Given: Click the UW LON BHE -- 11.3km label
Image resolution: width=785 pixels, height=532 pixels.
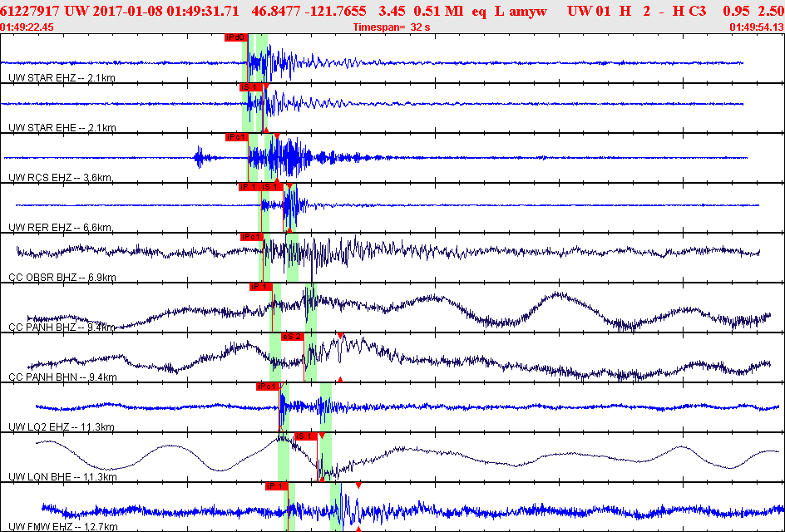Looking at the screenshot, I should click(x=63, y=477).
